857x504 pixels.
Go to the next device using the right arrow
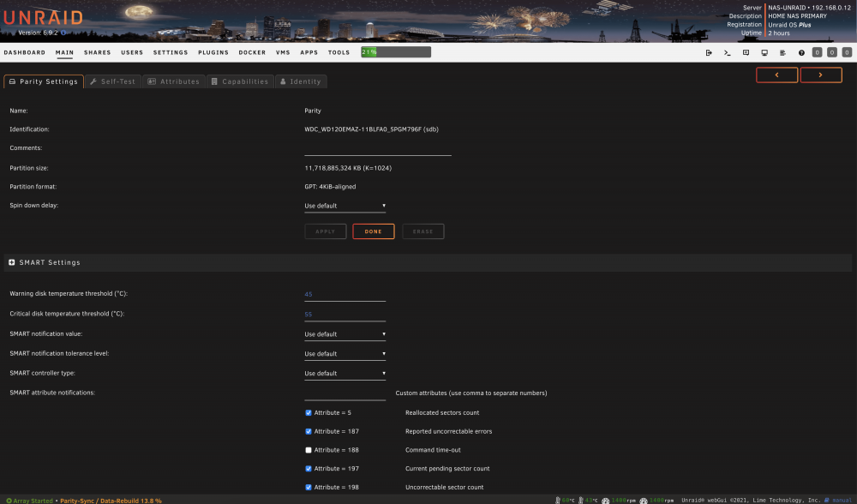pos(821,75)
